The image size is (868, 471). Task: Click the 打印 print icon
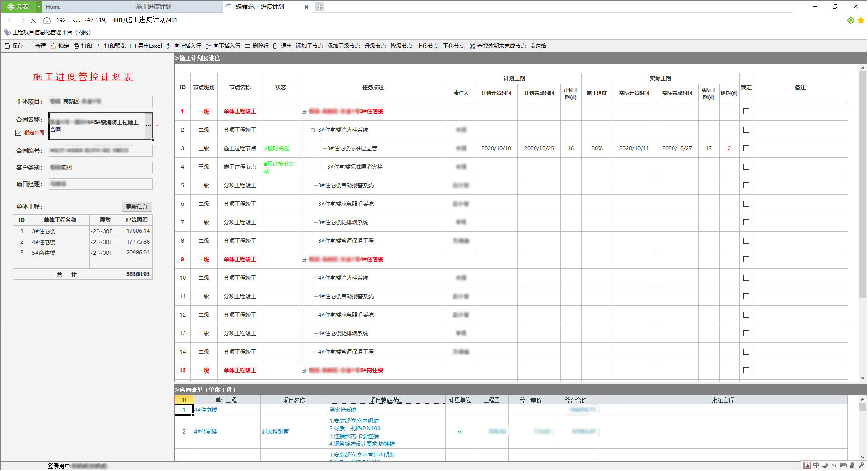pyautogui.click(x=76, y=46)
